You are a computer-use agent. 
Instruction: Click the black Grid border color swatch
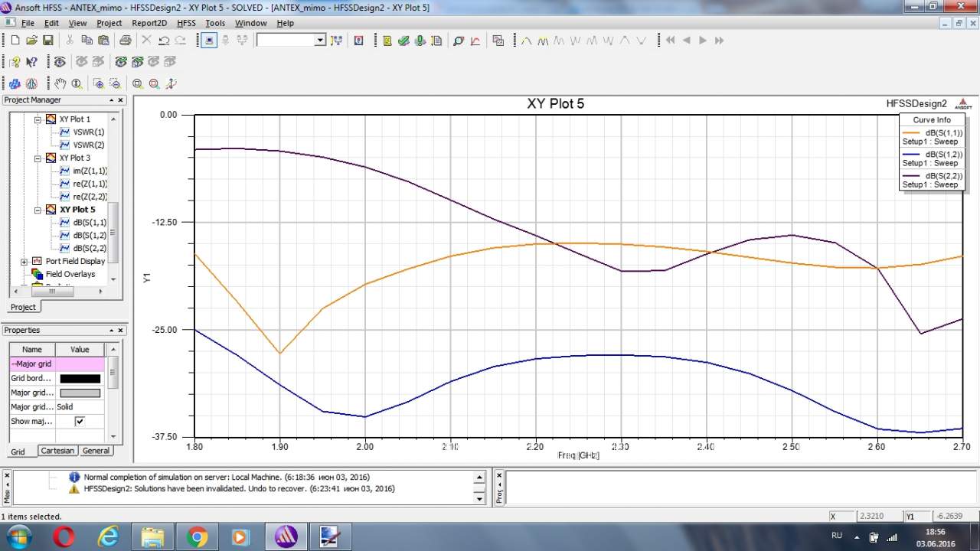pos(80,379)
